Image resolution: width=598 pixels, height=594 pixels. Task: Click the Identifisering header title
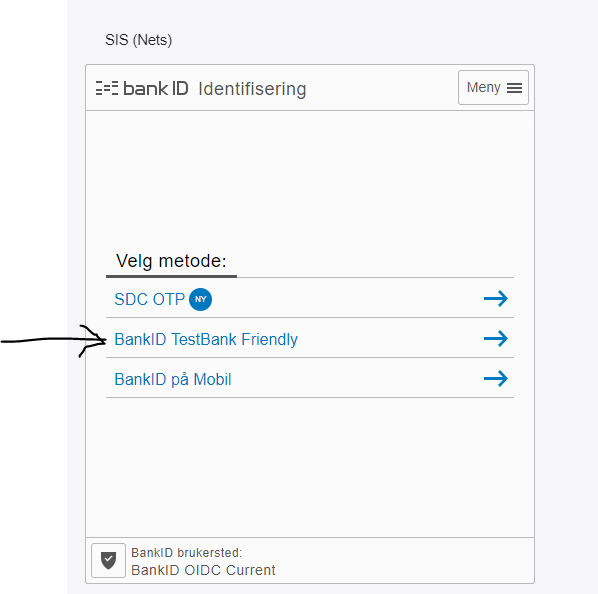pyautogui.click(x=252, y=89)
